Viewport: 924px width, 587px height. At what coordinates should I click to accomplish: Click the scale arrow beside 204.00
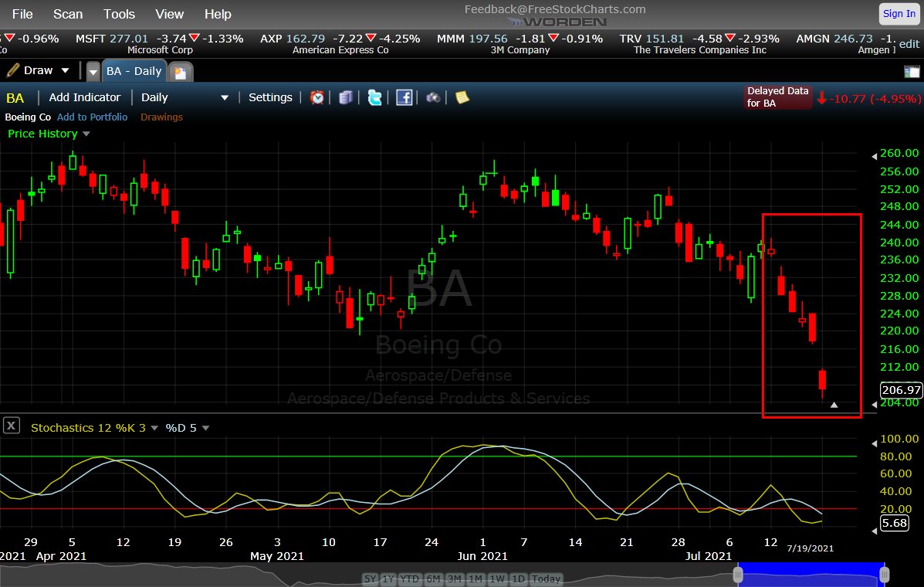(x=874, y=405)
